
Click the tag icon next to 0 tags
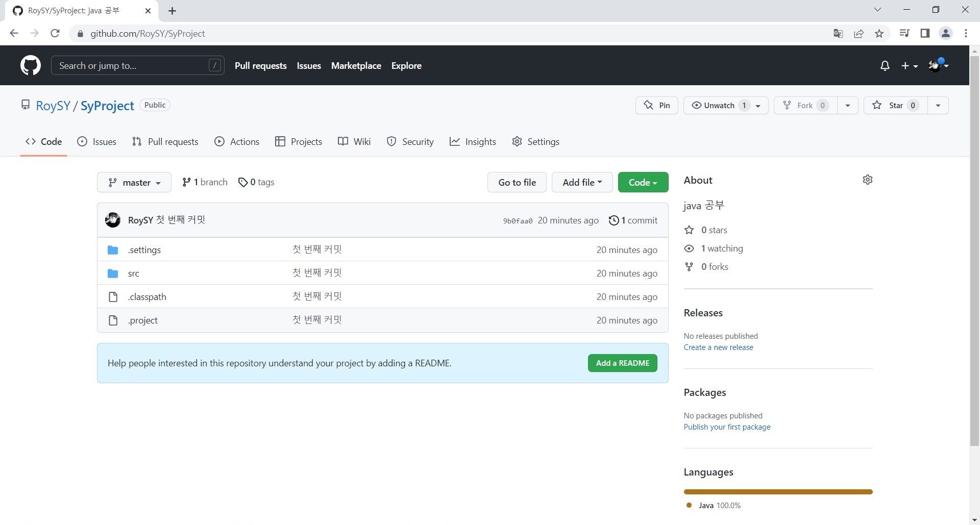pos(243,182)
